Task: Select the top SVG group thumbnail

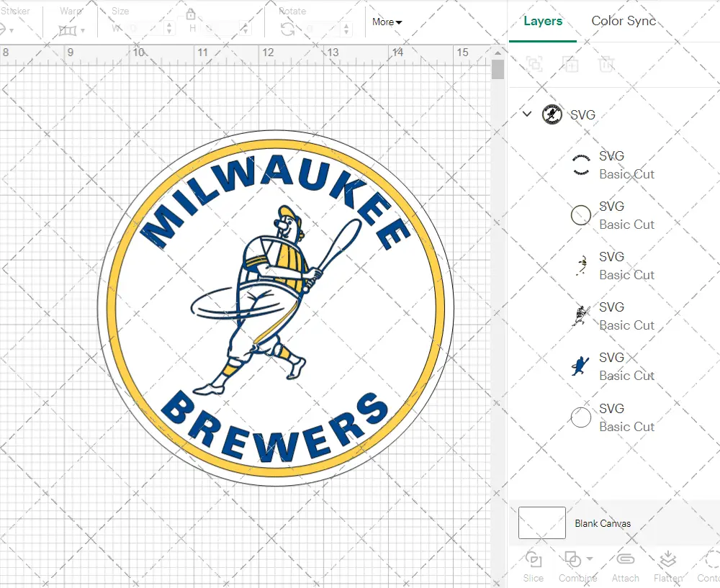Action: pos(552,114)
